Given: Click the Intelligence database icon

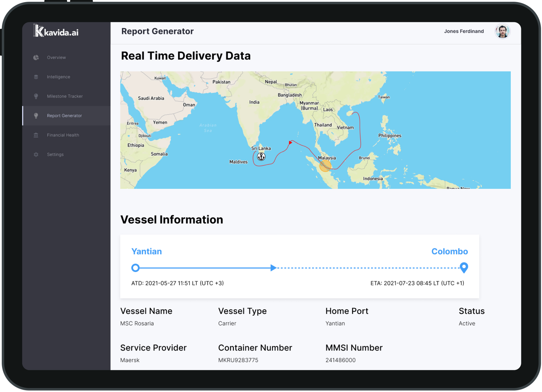Looking at the screenshot, I should [36, 77].
